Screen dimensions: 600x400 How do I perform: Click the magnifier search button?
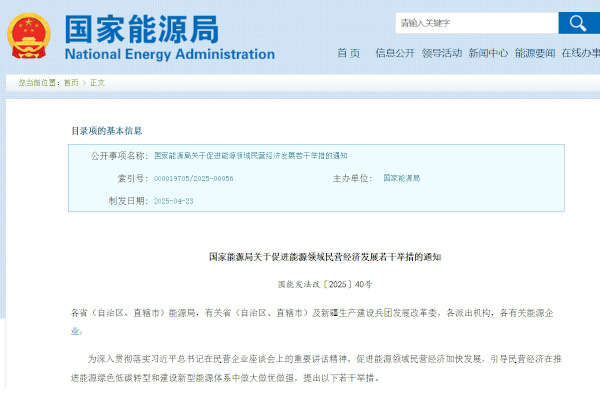pyautogui.click(x=578, y=22)
